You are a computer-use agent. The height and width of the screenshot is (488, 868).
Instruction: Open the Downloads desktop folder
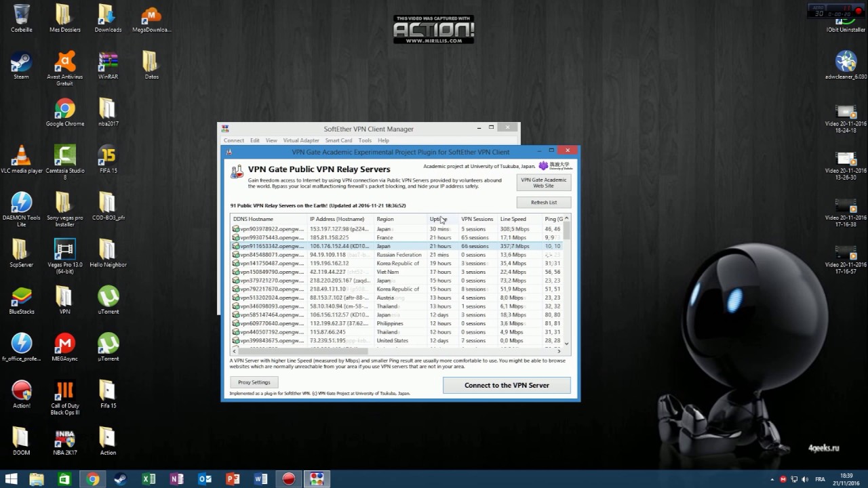[x=108, y=18]
